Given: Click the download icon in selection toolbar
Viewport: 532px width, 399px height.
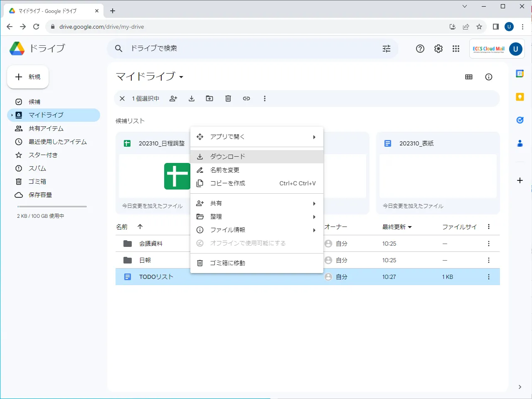Looking at the screenshot, I should [x=192, y=99].
